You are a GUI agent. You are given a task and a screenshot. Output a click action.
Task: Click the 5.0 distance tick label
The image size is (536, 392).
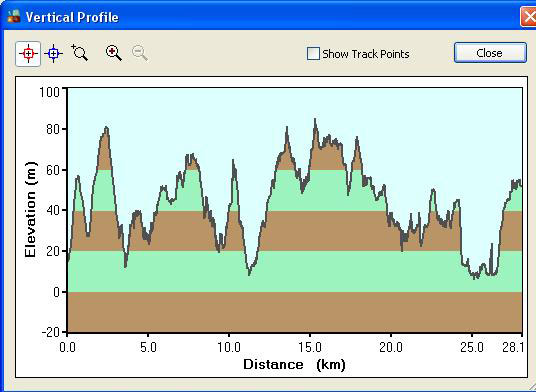click(x=148, y=347)
